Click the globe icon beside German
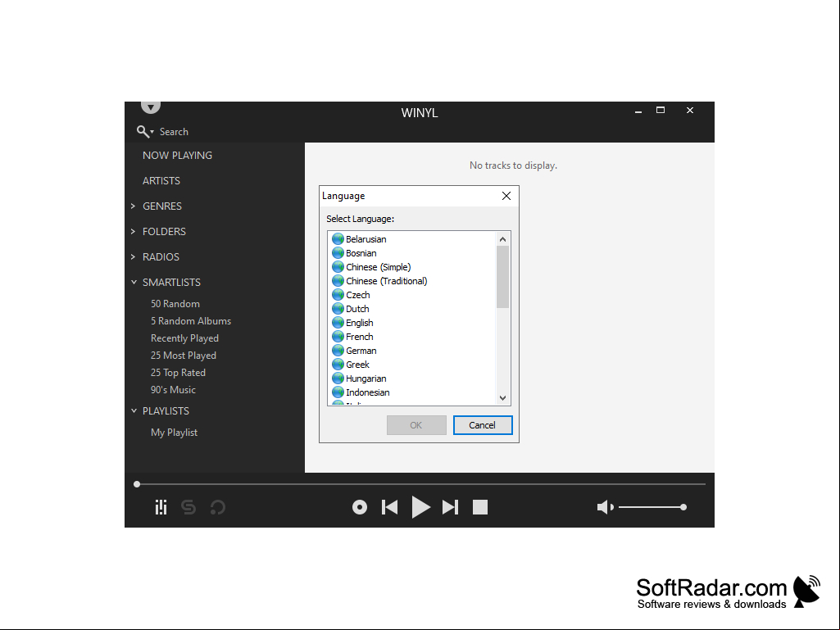Image resolution: width=840 pixels, height=630 pixels. pos(338,351)
